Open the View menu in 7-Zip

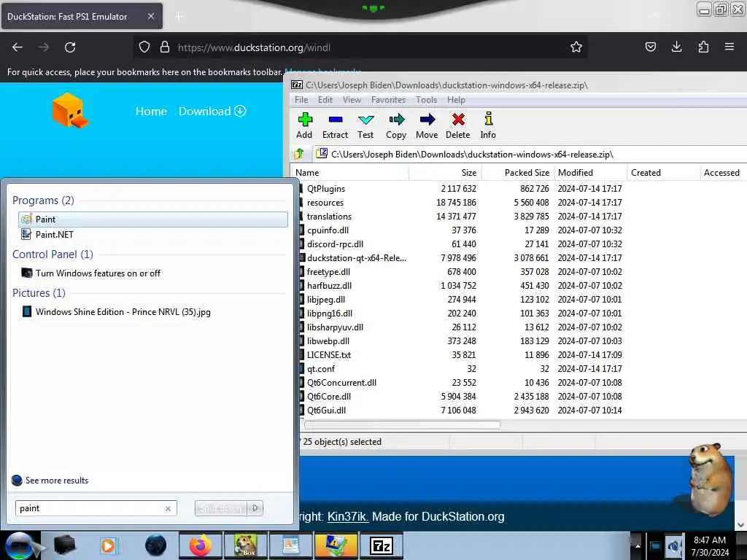pos(352,99)
